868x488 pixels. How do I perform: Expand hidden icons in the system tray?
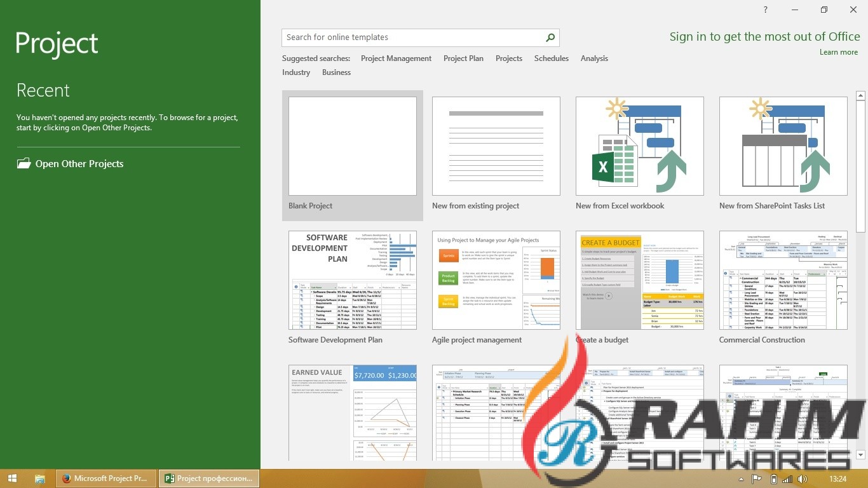pyautogui.click(x=741, y=478)
